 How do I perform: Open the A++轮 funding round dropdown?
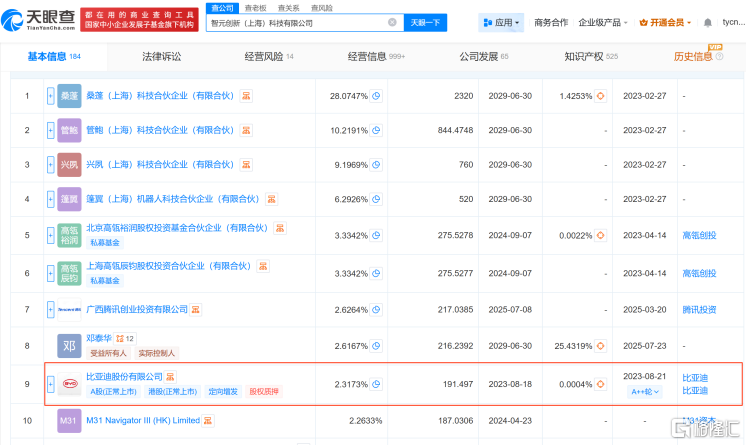(645, 392)
